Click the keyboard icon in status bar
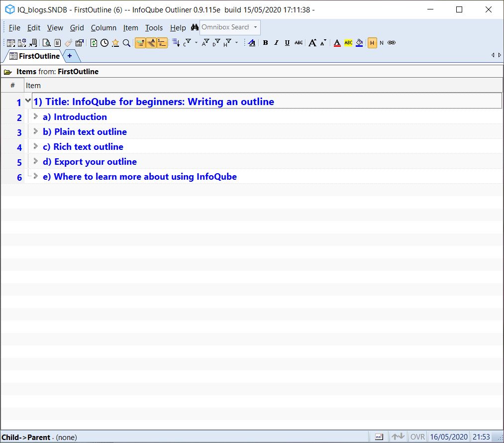This screenshot has width=504, height=443. click(x=379, y=437)
